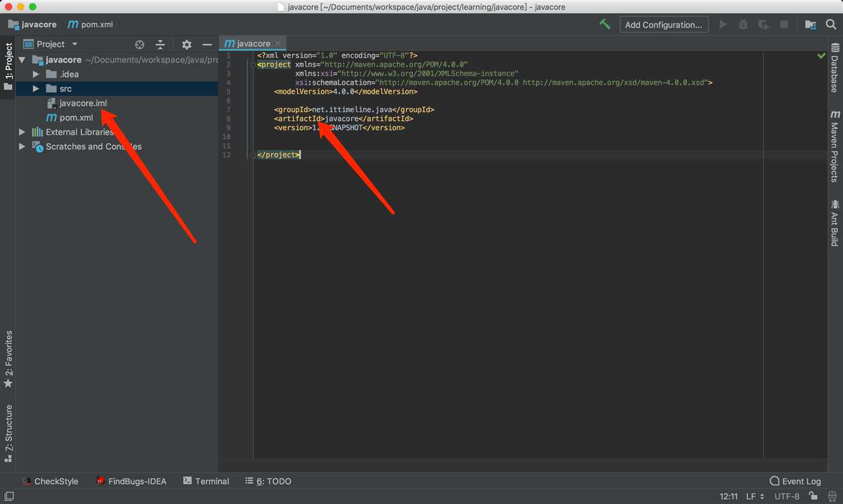843x504 pixels.
Task: Click the groupId line in editor
Action: [354, 110]
